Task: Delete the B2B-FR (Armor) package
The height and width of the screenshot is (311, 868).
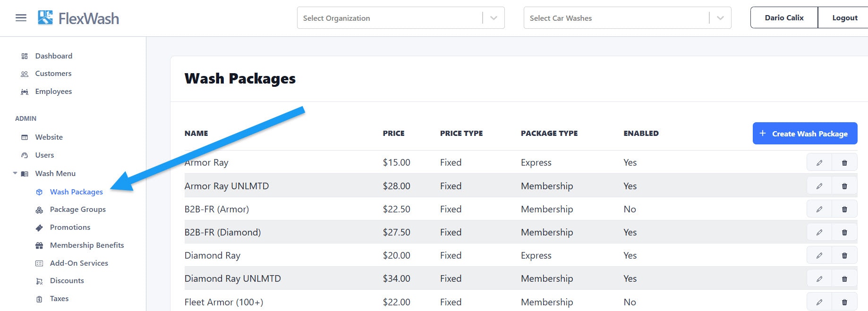Action: pos(844,209)
